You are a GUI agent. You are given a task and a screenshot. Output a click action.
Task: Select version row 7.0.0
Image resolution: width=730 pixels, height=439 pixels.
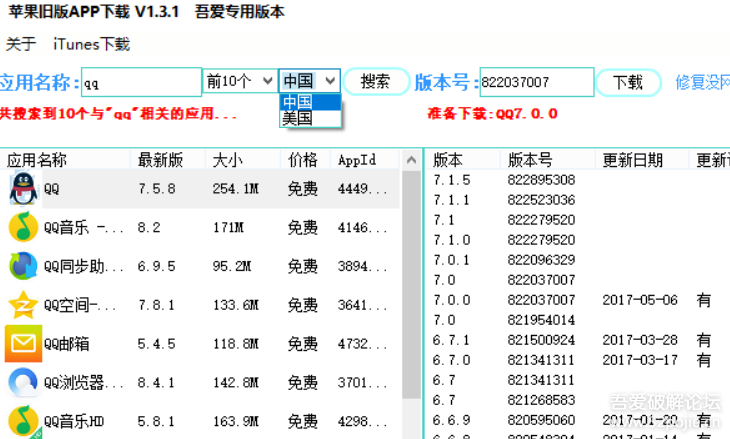(x=577, y=300)
